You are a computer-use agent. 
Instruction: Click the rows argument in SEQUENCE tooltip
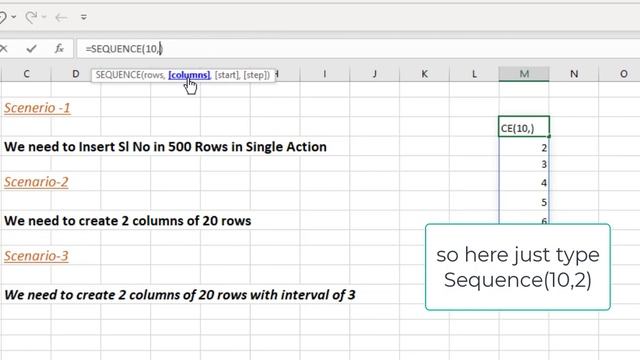[154, 75]
